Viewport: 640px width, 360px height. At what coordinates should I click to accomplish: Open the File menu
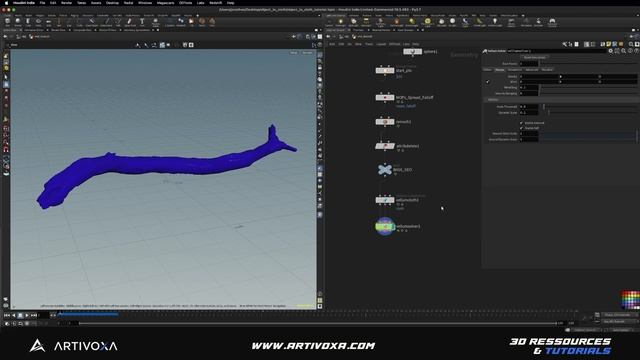tap(42, 3)
